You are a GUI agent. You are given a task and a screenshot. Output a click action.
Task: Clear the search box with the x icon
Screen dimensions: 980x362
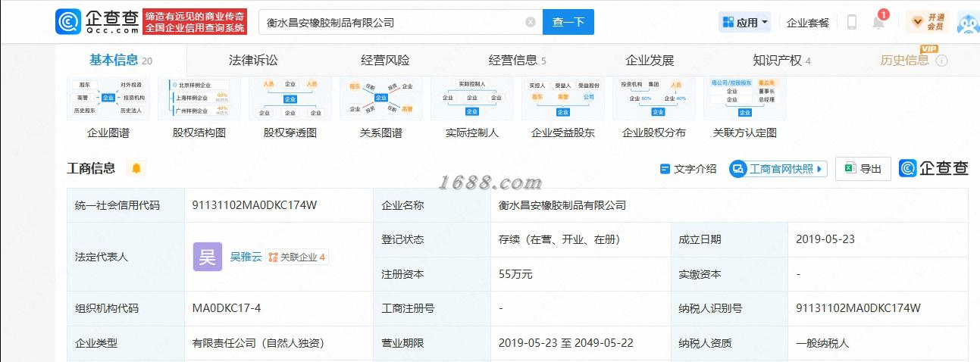[531, 22]
